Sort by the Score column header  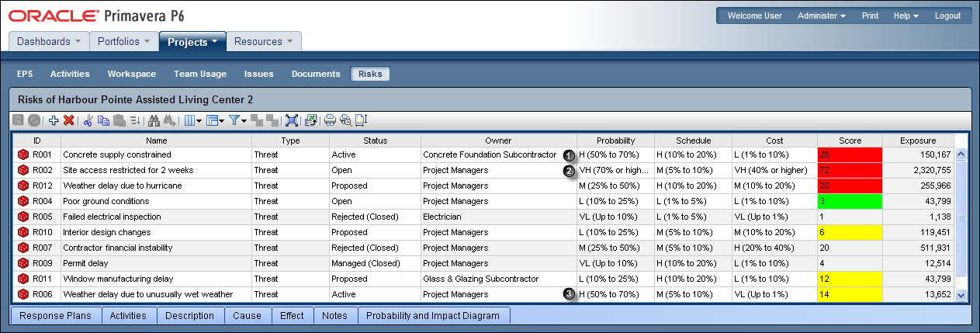tap(850, 140)
